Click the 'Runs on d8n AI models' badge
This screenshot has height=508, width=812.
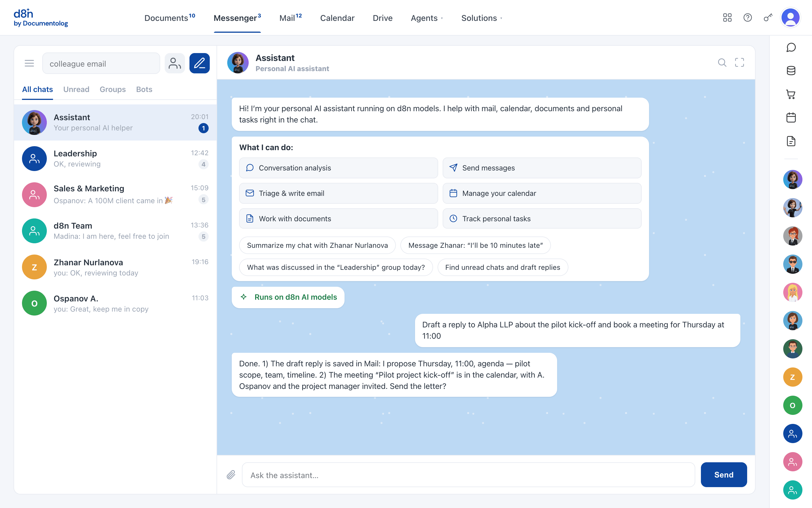(x=288, y=297)
